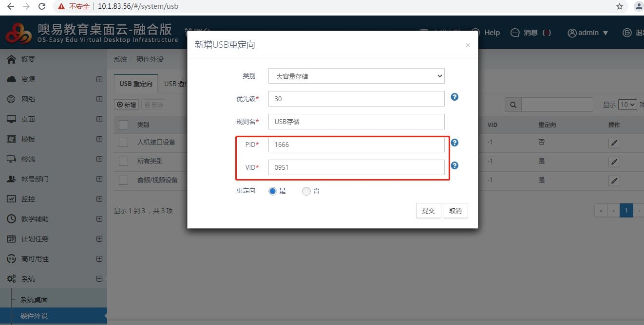
Task: Reload the page with the browser refresh icon
Action: coord(42,6)
